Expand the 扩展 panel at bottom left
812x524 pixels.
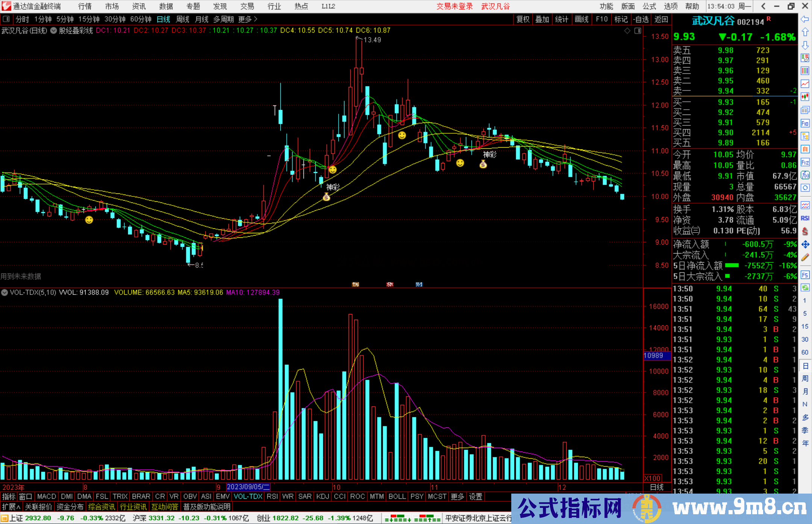(11, 507)
